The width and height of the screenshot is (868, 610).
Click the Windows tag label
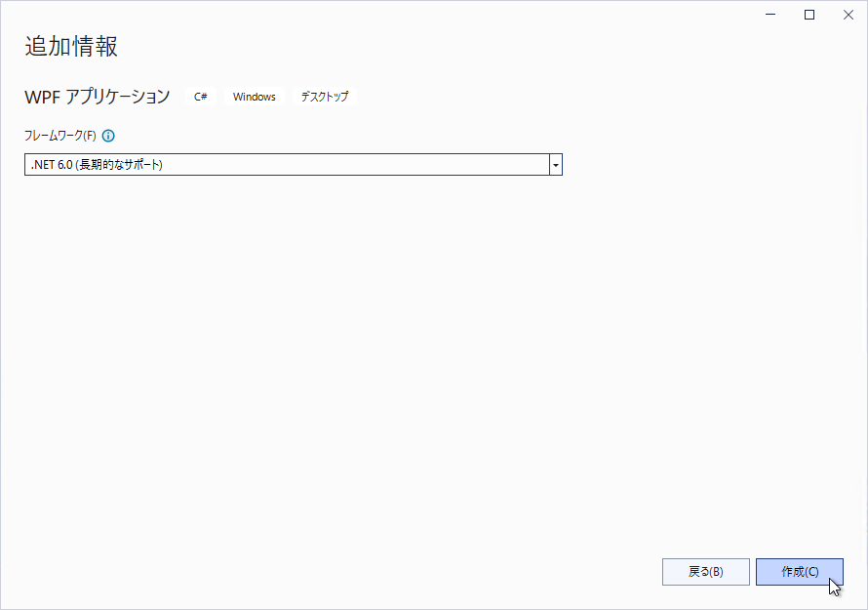tap(255, 97)
